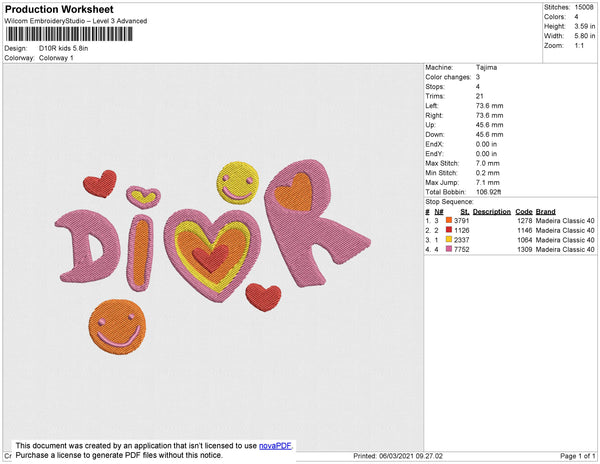This screenshot has width=600, height=464.
Task: Click the 'EndY:' label
Action: point(434,154)
